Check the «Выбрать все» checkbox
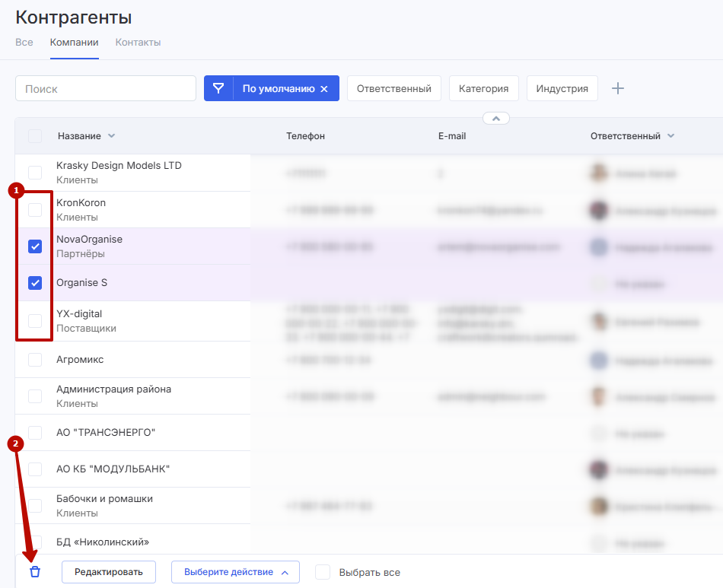Image resolution: width=723 pixels, height=588 pixels. 323,572
